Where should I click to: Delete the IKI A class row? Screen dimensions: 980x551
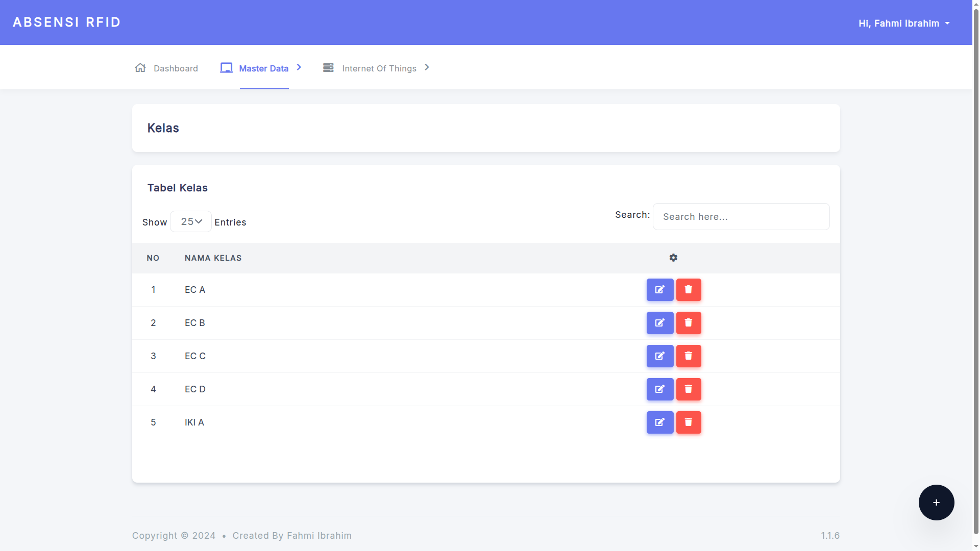tap(689, 422)
